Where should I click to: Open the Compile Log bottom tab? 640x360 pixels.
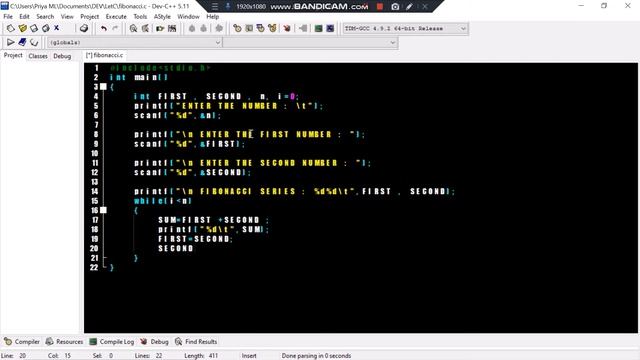[112, 342]
